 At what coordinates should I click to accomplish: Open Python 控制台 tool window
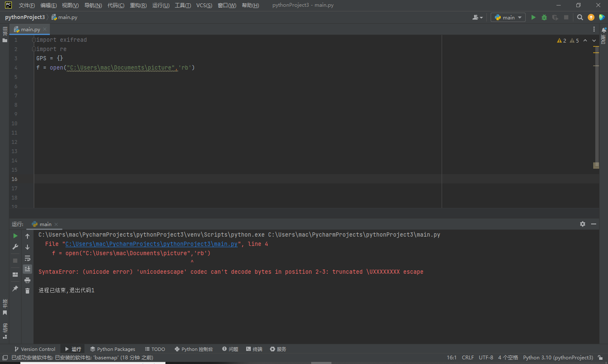point(194,349)
